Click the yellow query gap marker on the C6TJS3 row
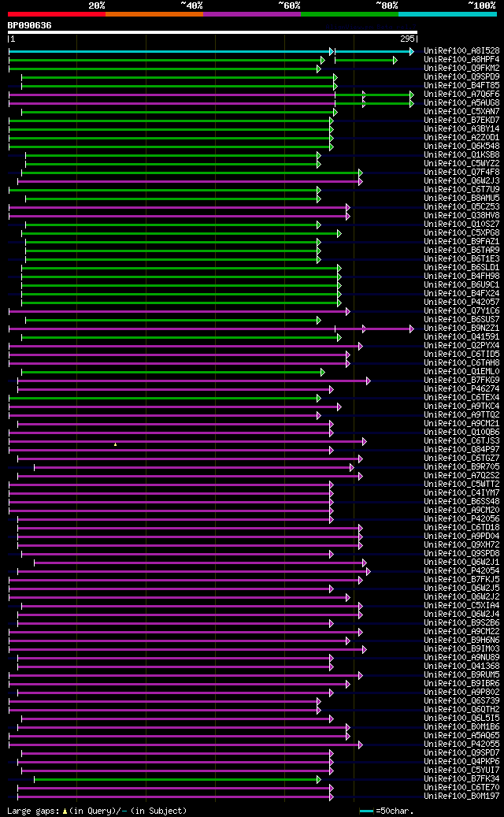Screen dimensions: 504x817 115,444
